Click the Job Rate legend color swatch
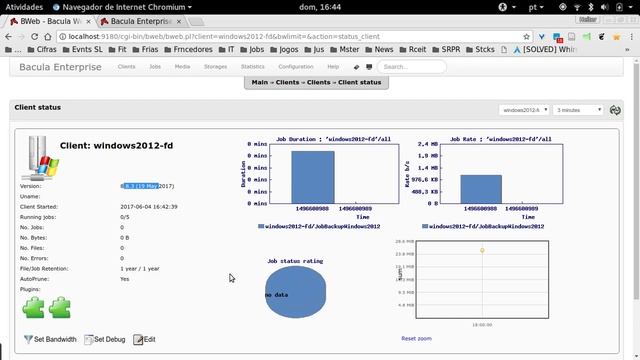Viewport: 640px width, 360px height. point(425,226)
